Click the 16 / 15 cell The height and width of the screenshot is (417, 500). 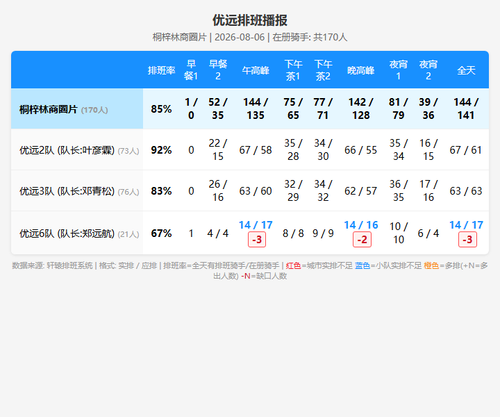click(428, 150)
